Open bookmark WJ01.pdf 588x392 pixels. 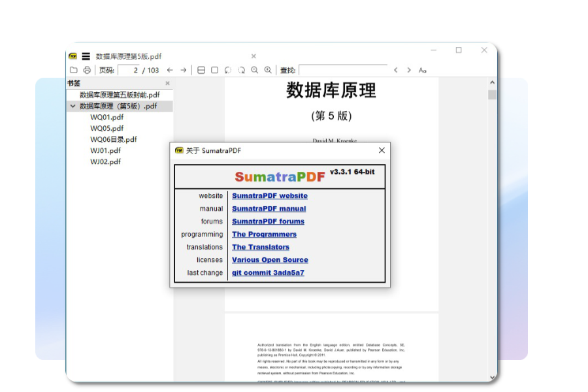point(105,151)
